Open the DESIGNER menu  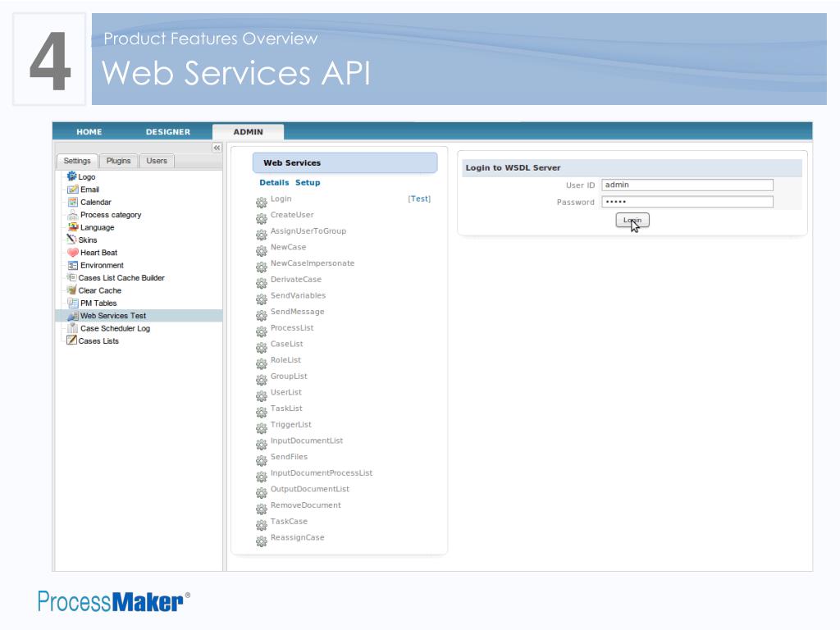(167, 132)
